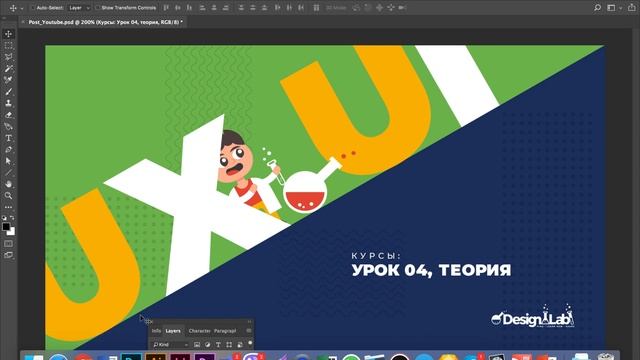
Task: Click the Share image icon
Action: [x=631, y=8]
